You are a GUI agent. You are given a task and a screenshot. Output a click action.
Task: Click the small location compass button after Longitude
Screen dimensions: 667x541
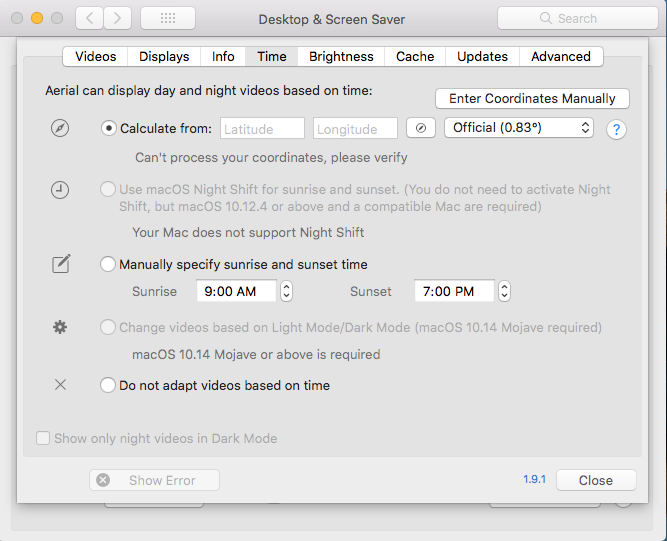tap(421, 128)
